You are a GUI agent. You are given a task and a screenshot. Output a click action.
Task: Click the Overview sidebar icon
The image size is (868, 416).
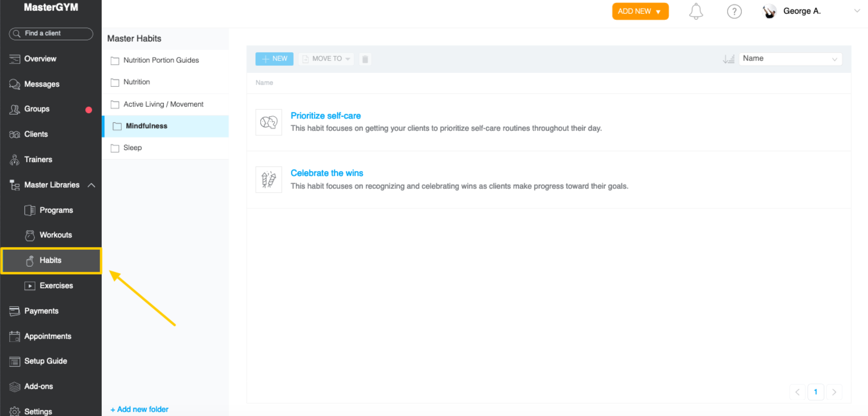click(x=15, y=59)
